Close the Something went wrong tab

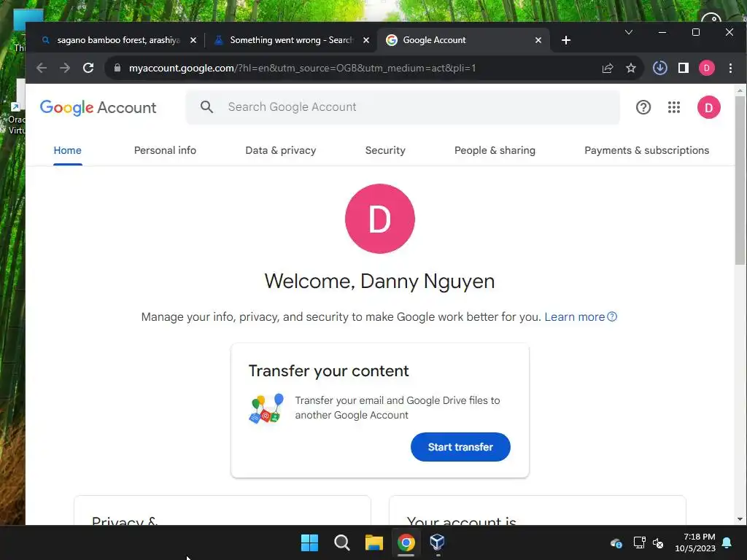(x=366, y=41)
